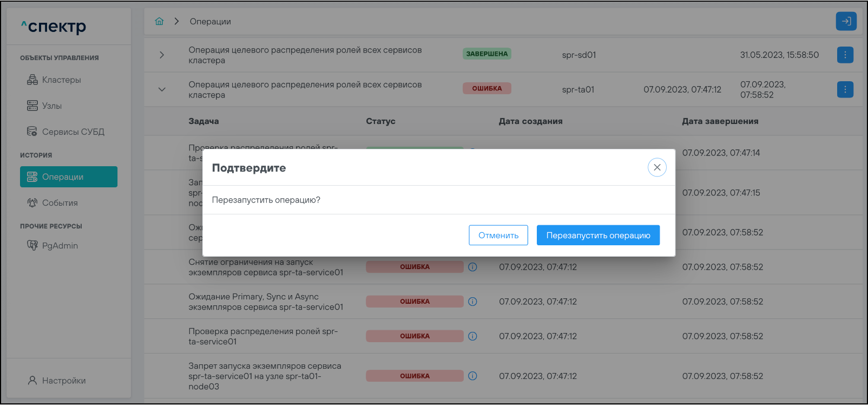
Task: Show info for "Ожидание Primary, Sync" error
Action: coord(472,302)
